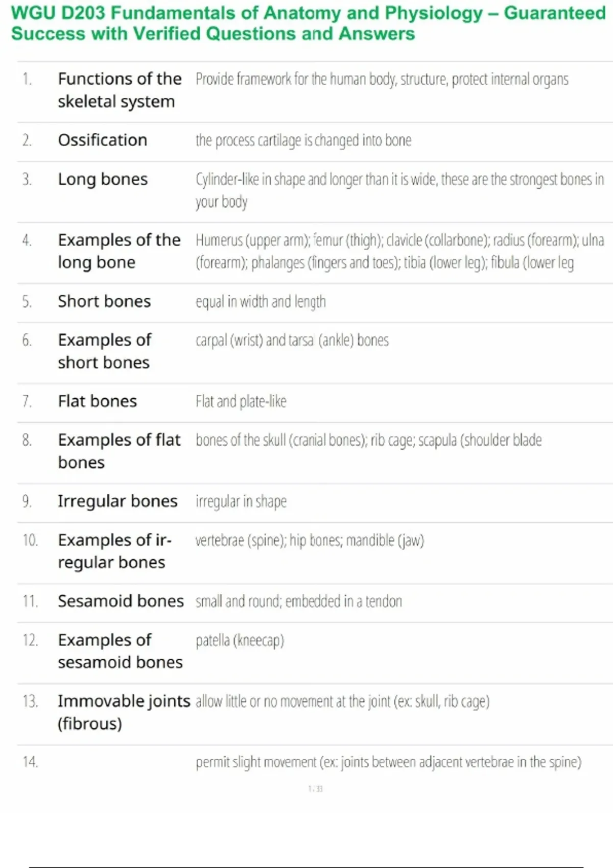Click the "Short bones" term
The height and width of the screenshot is (868, 613).
coord(104,302)
